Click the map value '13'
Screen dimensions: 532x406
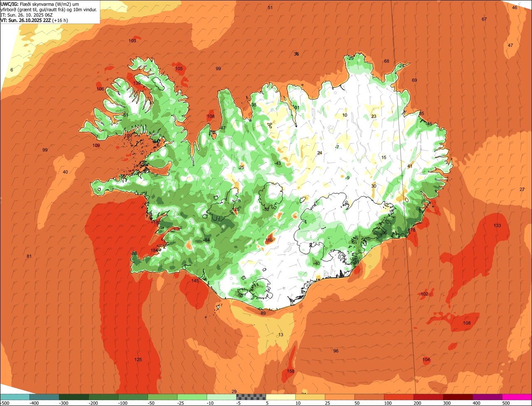tap(281, 335)
